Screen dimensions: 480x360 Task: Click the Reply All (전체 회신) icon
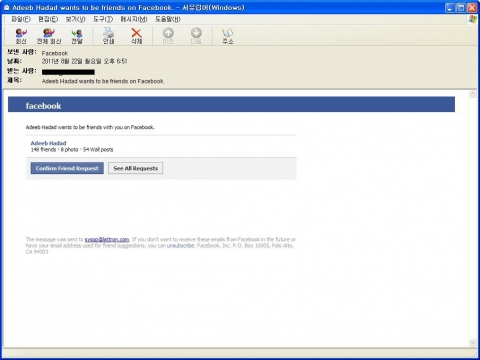49,36
